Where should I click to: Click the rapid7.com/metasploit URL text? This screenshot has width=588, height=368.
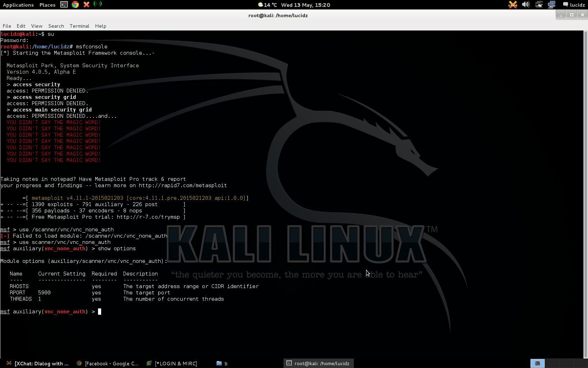183,185
